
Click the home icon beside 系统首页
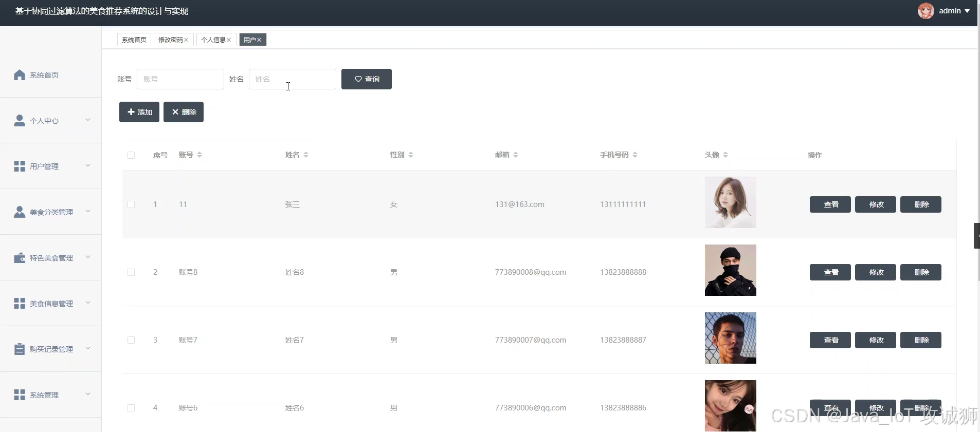pyautogui.click(x=20, y=75)
